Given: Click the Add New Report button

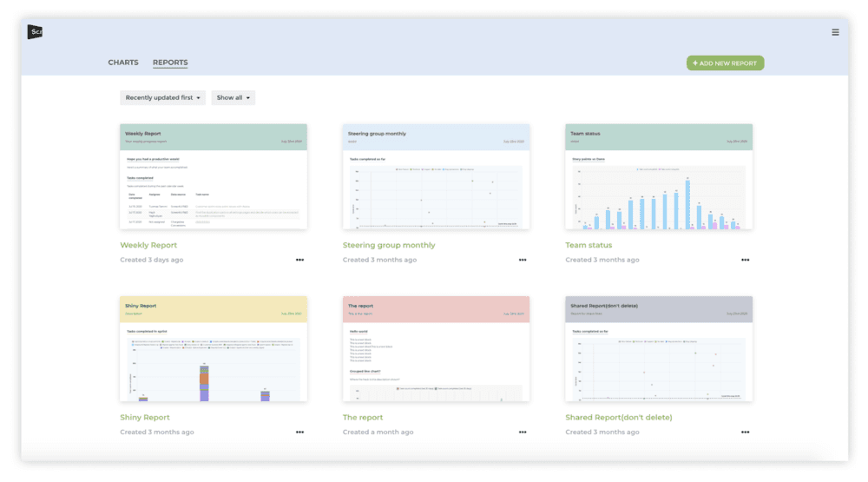Looking at the screenshot, I should tap(725, 63).
